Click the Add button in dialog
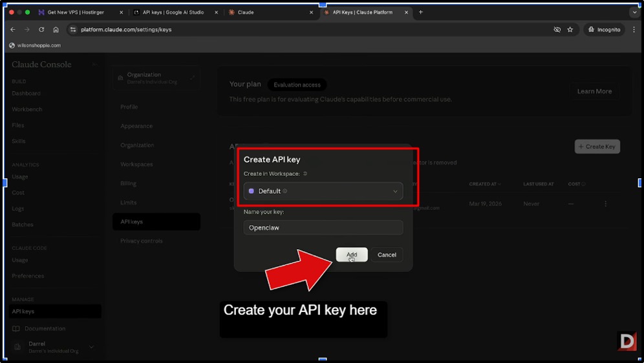The image size is (644, 363). (352, 254)
